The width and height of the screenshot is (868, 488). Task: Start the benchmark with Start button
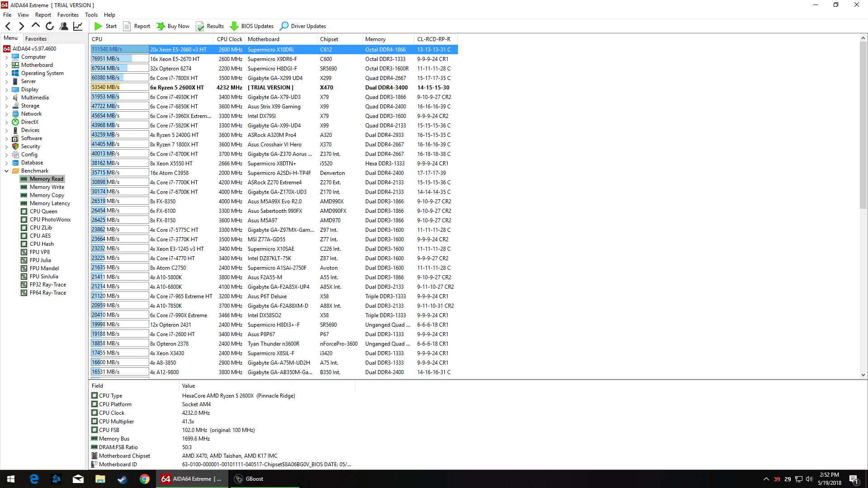click(x=105, y=26)
